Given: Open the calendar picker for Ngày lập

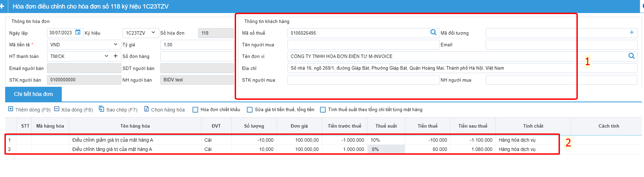Looking at the screenshot, I should point(78,32).
